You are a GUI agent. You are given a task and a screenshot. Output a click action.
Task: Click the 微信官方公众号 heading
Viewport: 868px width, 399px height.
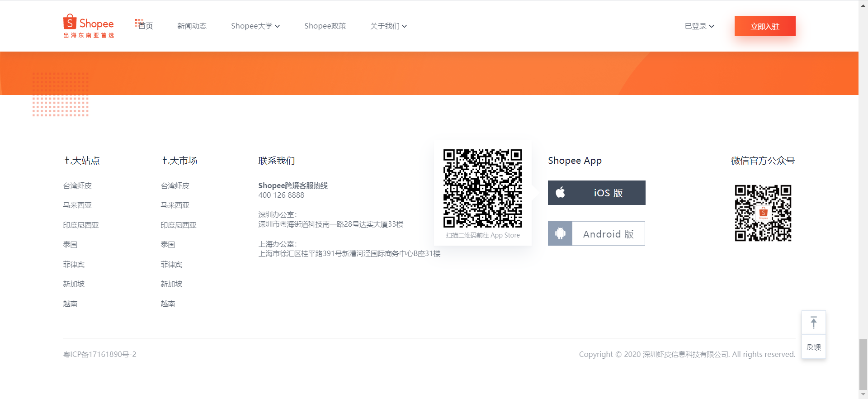[x=763, y=161]
